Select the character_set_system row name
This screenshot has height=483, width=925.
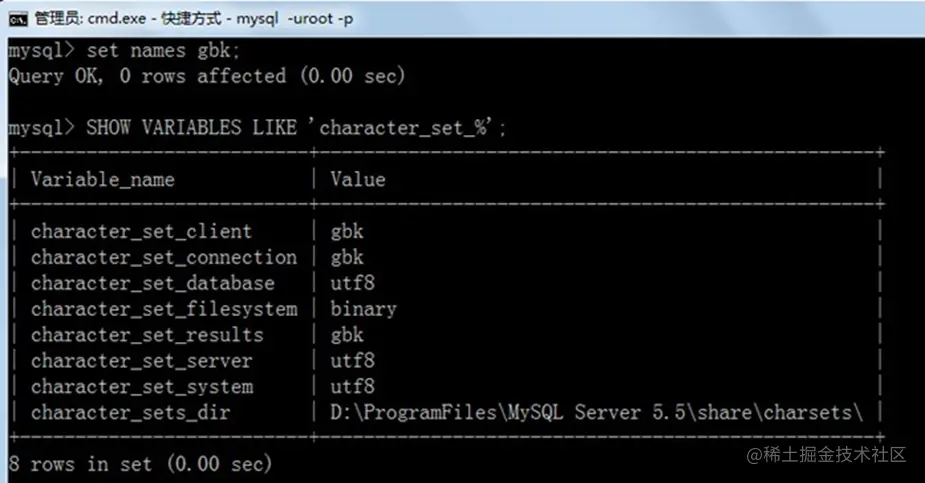141,387
